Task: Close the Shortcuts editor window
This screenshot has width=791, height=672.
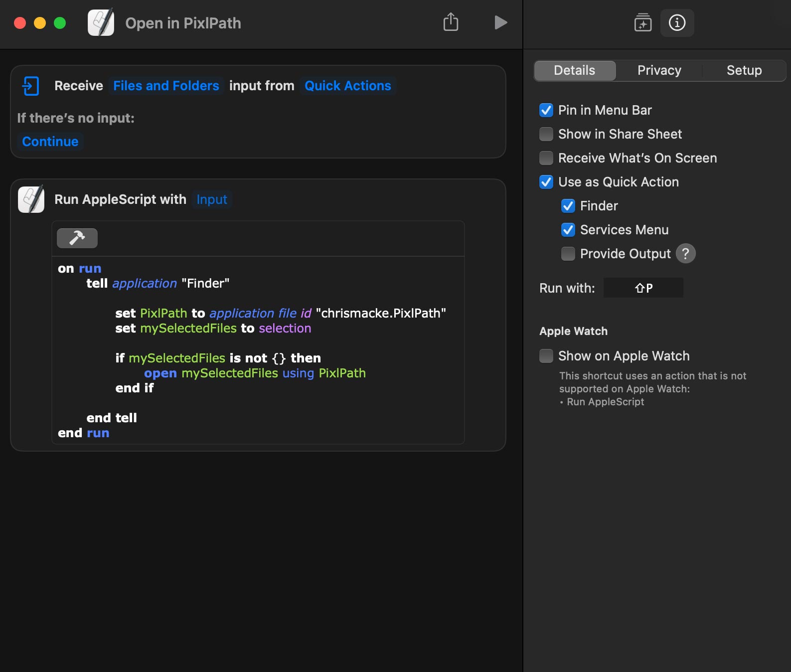Action: pos(20,23)
